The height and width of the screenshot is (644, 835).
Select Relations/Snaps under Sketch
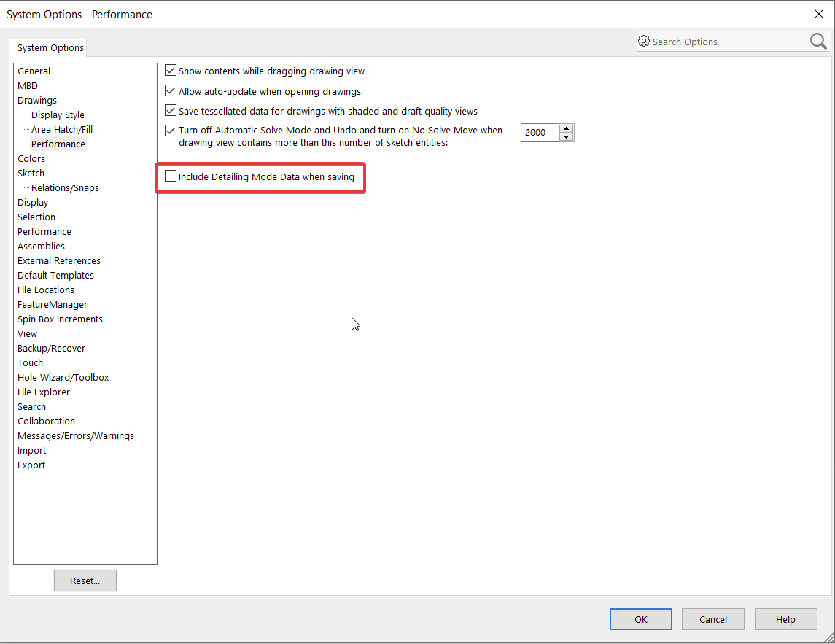pos(65,187)
